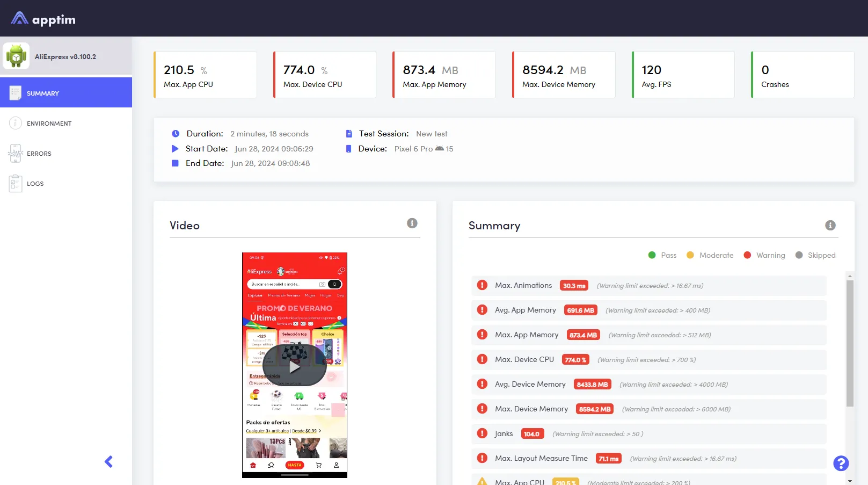The width and height of the screenshot is (868, 485).
Task: Click the Jun 28, 2024 09:06:29 start date
Action: tap(274, 149)
